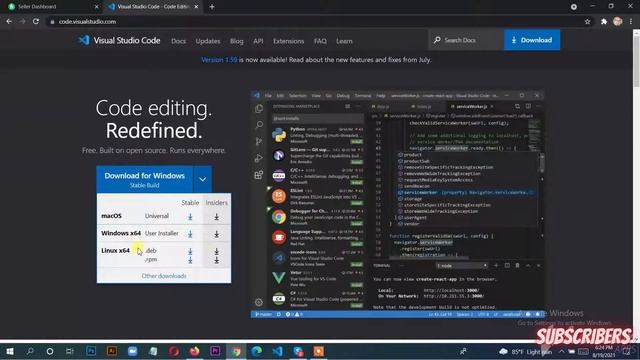Open Chrome extensions puzzle icon
The width and height of the screenshot is (640, 360).
[x=604, y=22]
